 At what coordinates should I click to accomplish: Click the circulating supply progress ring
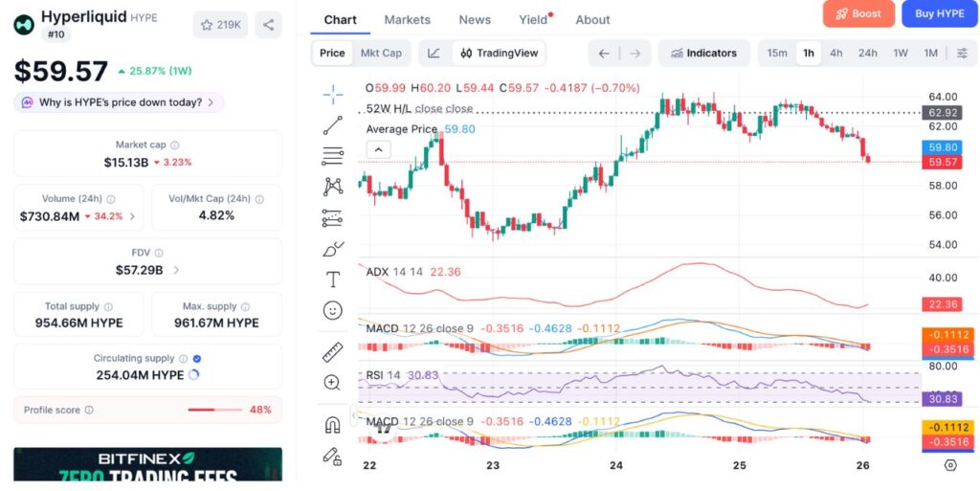point(193,375)
